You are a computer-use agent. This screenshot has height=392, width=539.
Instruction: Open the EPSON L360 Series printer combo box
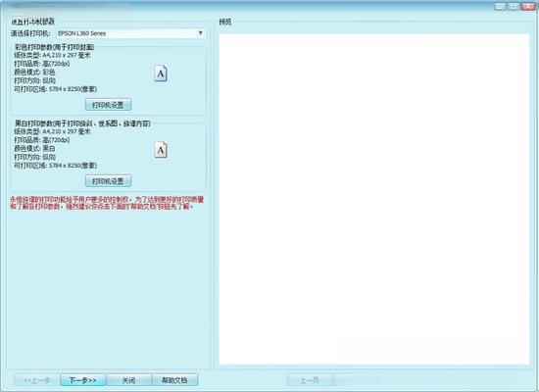131,33
